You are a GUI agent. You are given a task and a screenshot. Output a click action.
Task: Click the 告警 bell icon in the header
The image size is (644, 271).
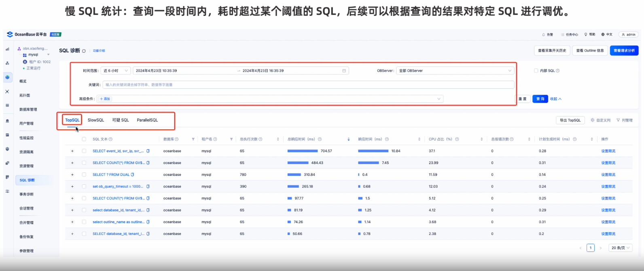543,34
